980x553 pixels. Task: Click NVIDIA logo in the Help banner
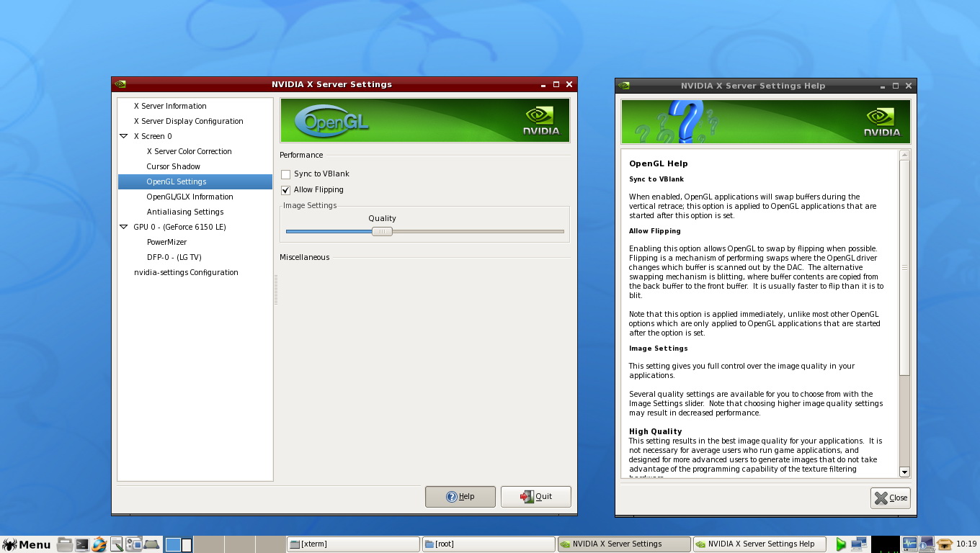click(x=882, y=122)
